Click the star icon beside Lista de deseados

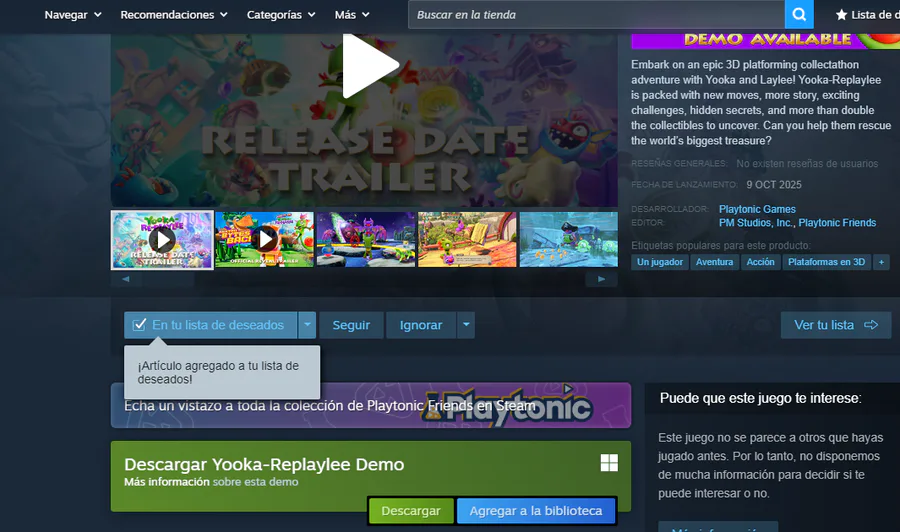841,15
